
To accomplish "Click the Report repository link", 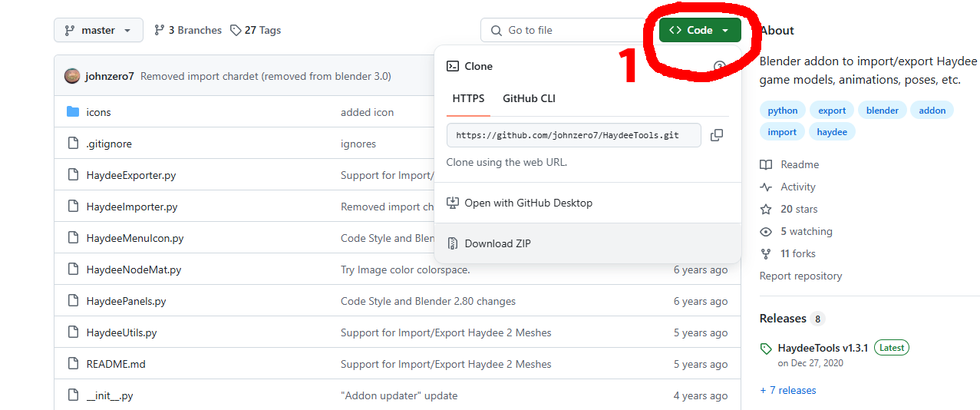I will coord(800,276).
